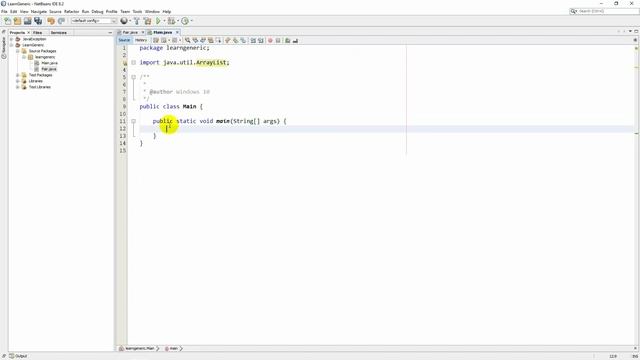Open the Navigate menu
This screenshot has height=360, width=640.
pos(39,11)
